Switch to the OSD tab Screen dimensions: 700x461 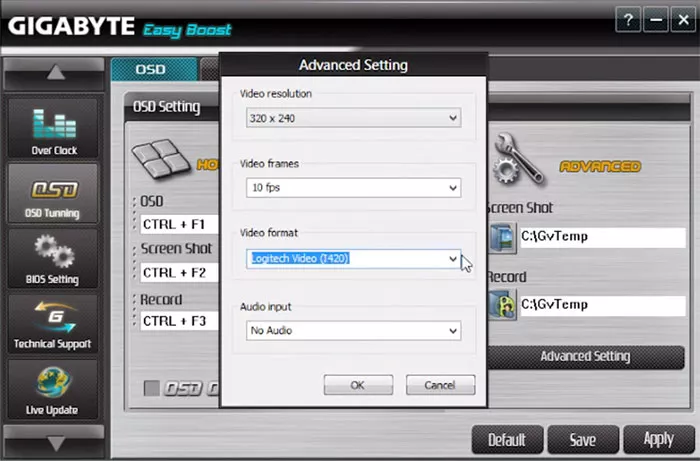click(x=154, y=69)
